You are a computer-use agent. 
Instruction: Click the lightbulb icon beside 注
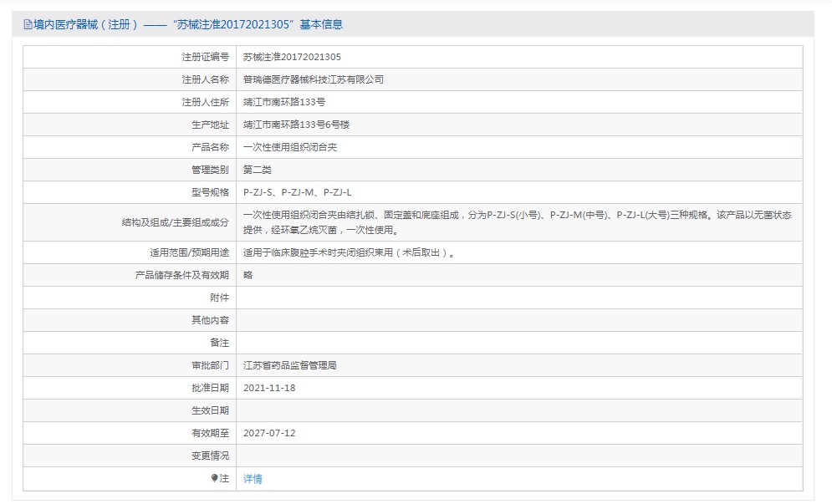click(214, 478)
